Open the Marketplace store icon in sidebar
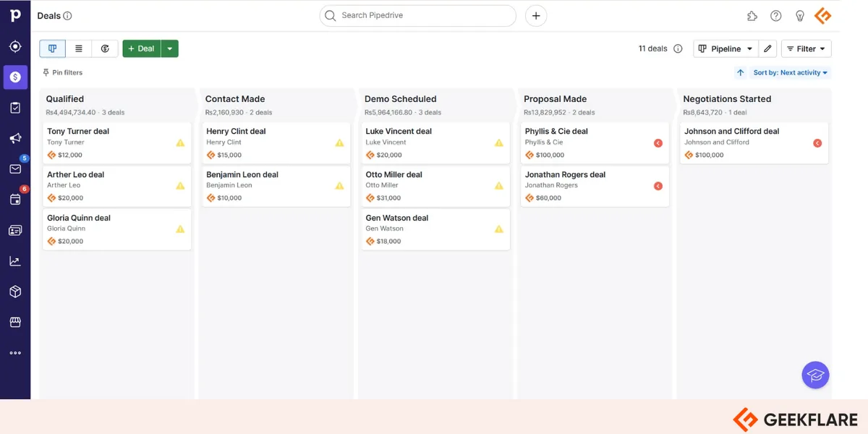 (x=15, y=323)
